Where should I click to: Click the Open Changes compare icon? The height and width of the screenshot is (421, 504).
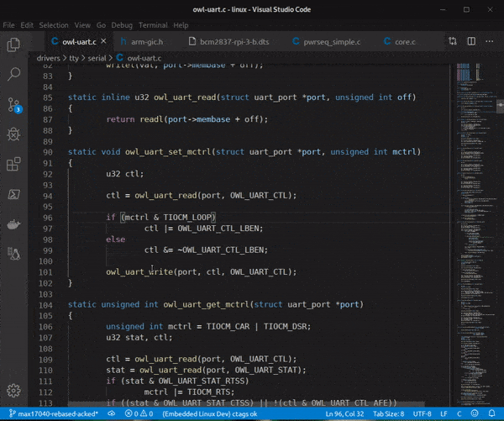(453, 41)
